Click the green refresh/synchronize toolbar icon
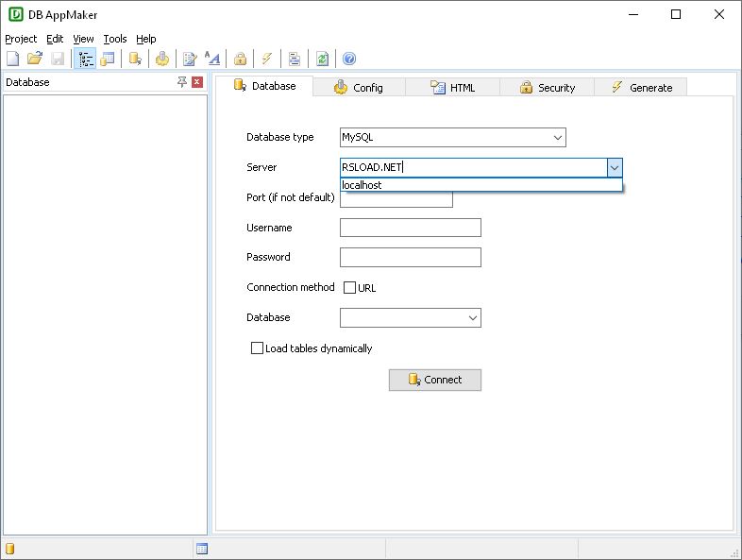The height and width of the screenshot is (560, 742). pos(323,59)
